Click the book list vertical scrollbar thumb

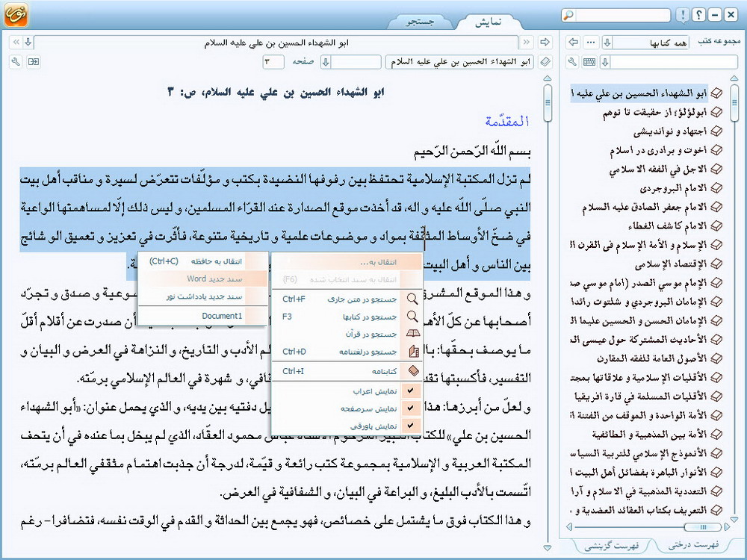[x=734, y=102]
